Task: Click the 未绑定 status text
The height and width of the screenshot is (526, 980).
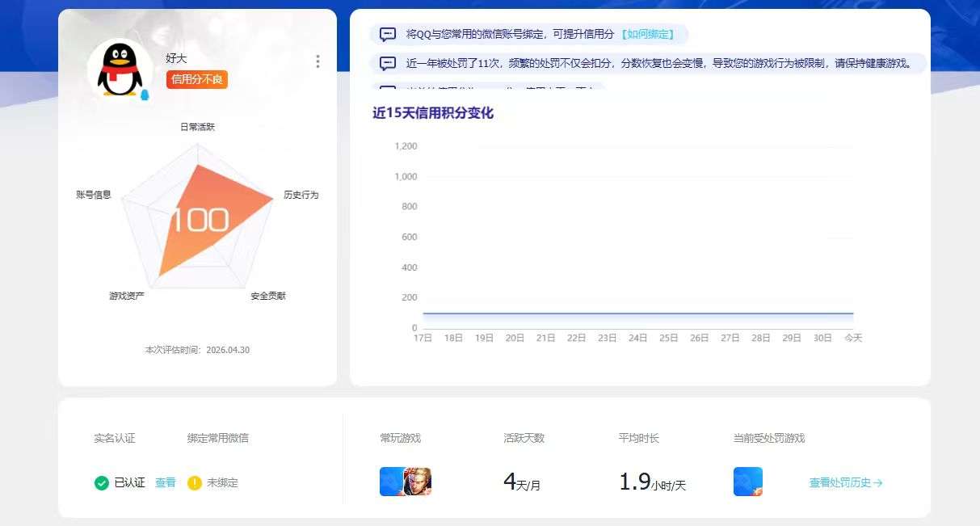Action: point(222,482)
